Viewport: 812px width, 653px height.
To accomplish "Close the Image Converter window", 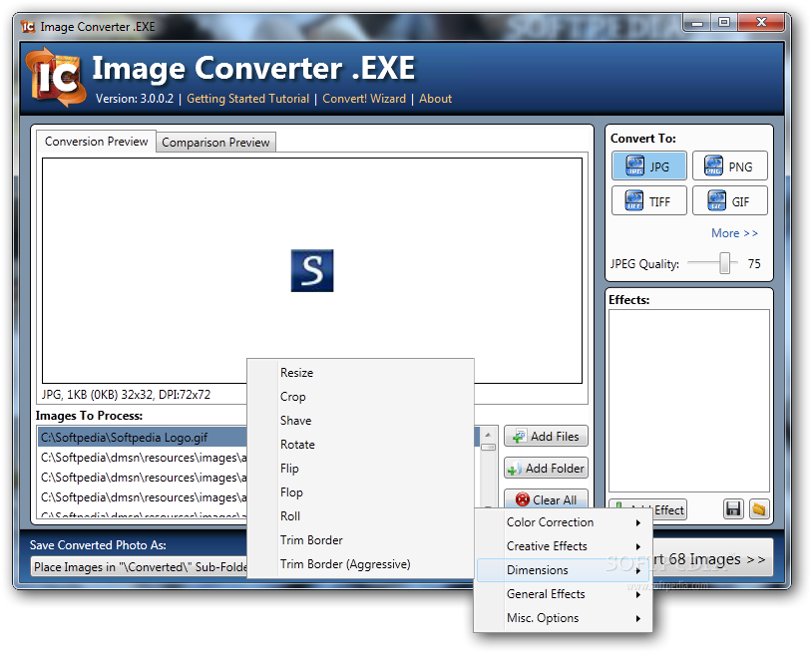I will coord(761,23).
